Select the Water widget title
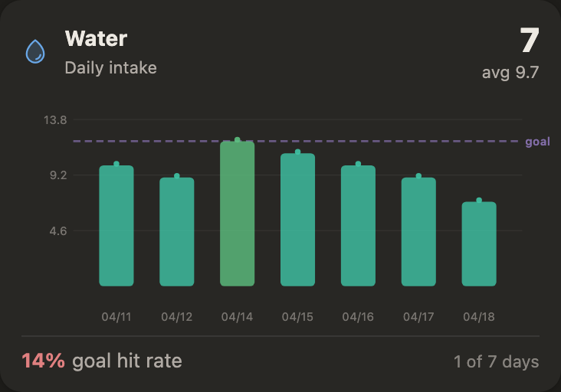Viewport: 561px width, 392px height. (96, 38)
